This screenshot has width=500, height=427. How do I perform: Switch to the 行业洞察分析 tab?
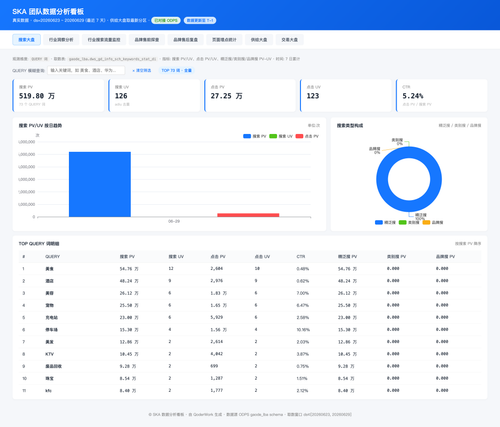61,40
